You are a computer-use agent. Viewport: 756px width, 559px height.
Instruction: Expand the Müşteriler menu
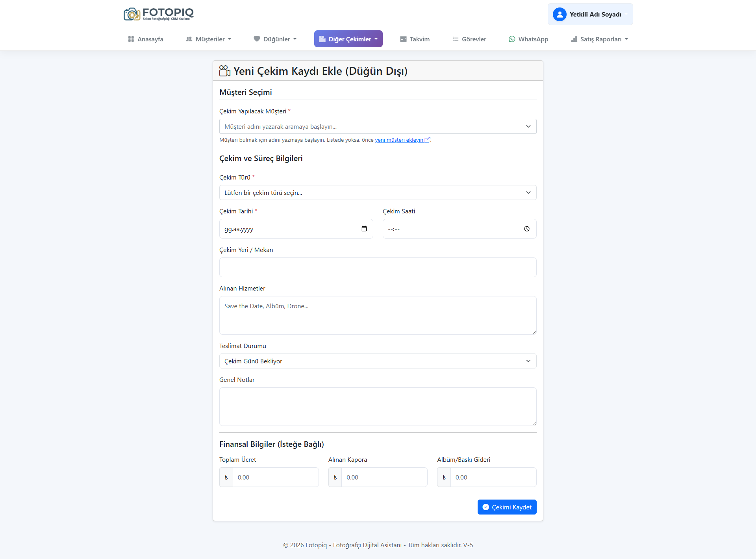(x=209, y=39)
